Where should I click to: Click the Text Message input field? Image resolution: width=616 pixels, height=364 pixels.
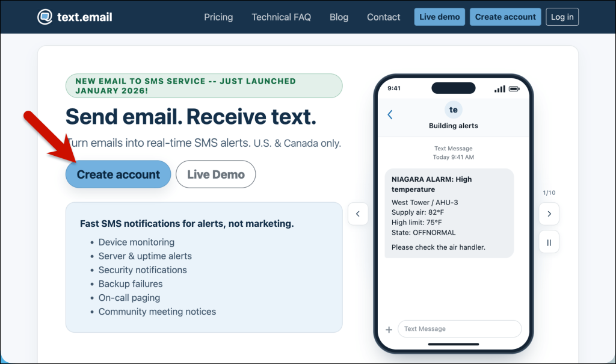point(460,329)
